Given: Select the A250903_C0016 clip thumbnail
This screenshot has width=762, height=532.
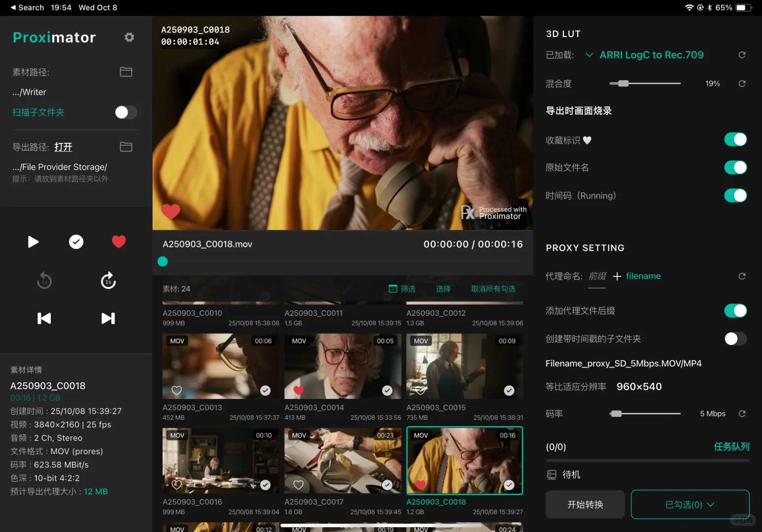Looking at the screenshot, I should (x=221, y=461).
